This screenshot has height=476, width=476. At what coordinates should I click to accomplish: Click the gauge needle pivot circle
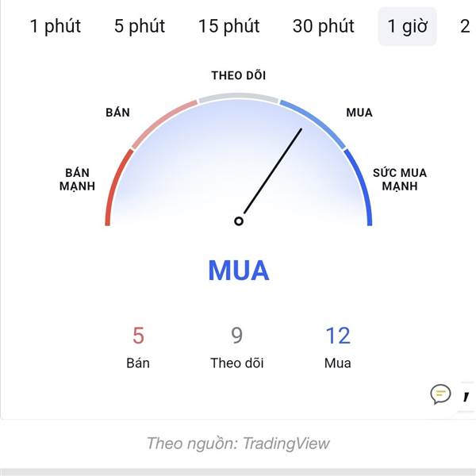(239, 221)
